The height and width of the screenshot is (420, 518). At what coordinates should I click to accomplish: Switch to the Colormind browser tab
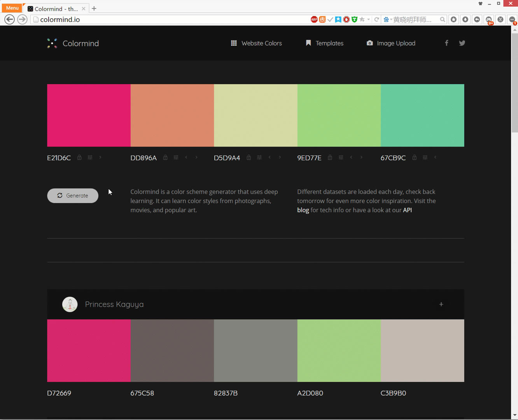point(56,9)
